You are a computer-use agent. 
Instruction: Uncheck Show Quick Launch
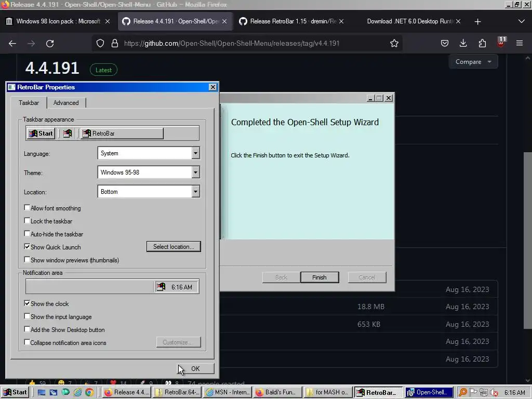click(27, 247)
